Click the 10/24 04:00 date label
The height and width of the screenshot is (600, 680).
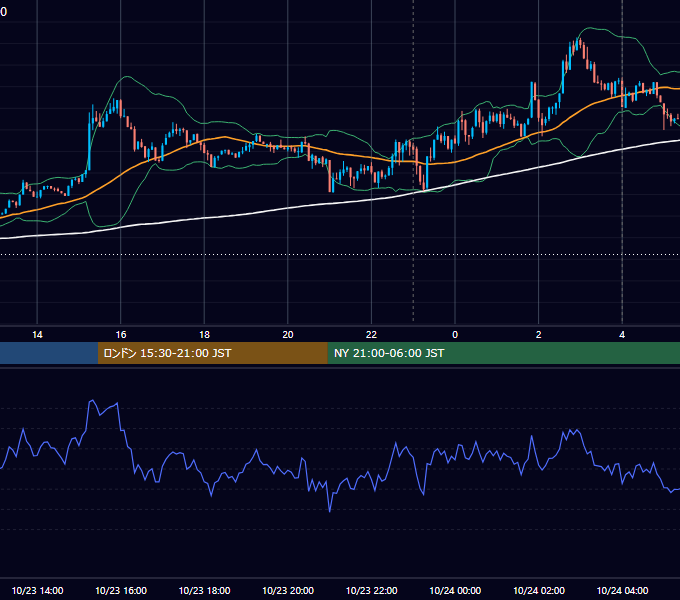click(622, 590)
